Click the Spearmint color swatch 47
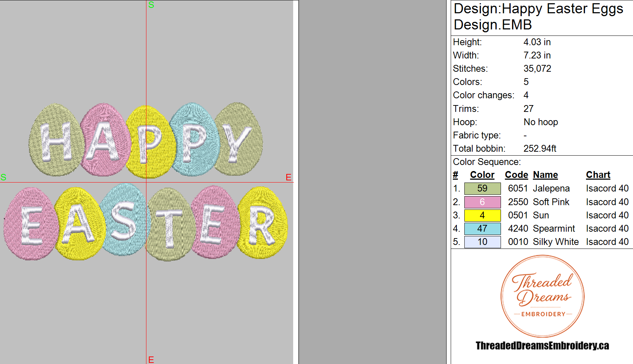 coord(482,228)
